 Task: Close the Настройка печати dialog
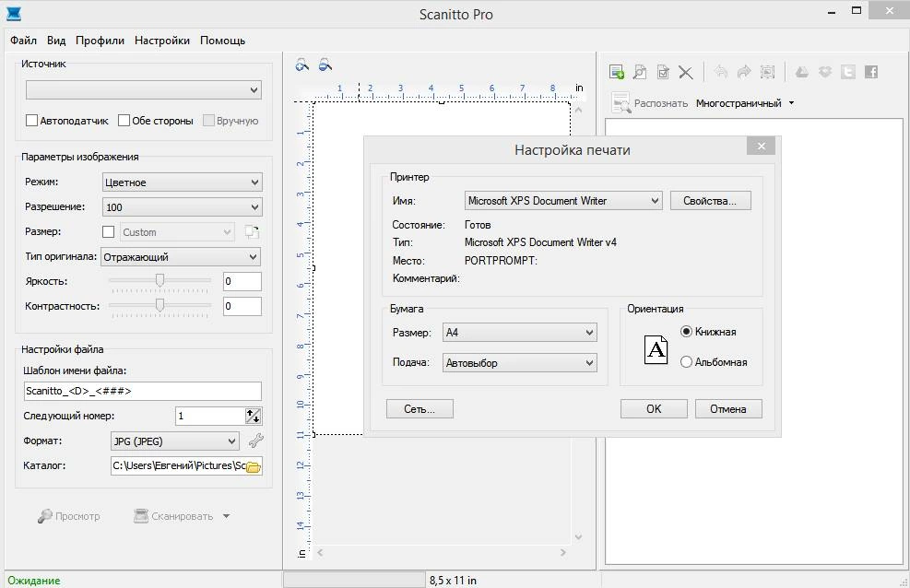click(x=762, y=147)
